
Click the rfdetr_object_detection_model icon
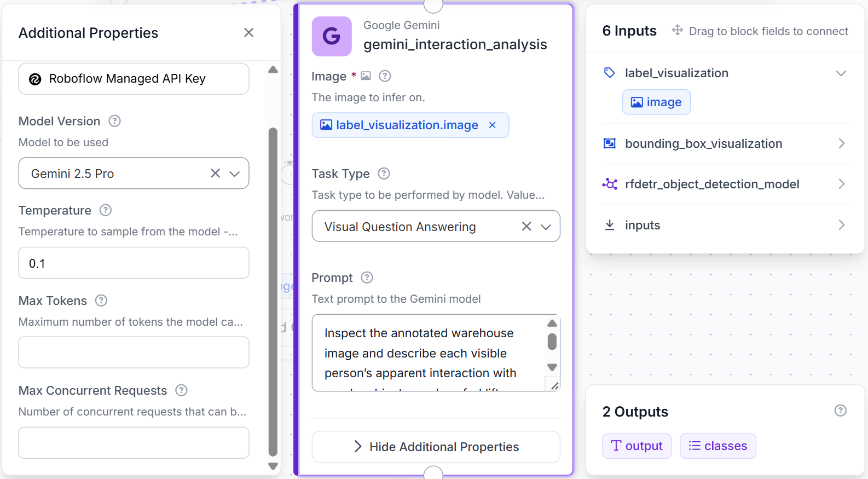[610, 184]
